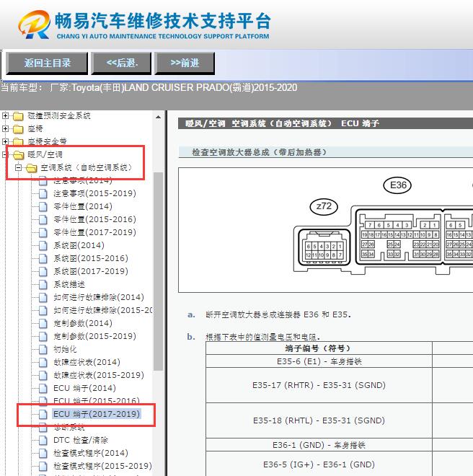Click page icon beside 定制参数(2014)

click(43, 323)
